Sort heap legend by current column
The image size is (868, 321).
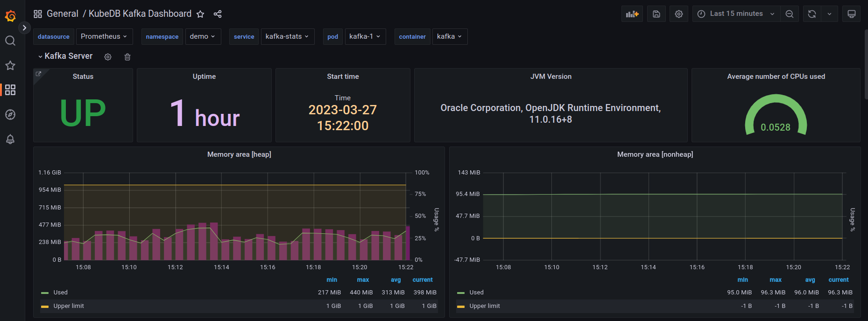tap(423, 280)
